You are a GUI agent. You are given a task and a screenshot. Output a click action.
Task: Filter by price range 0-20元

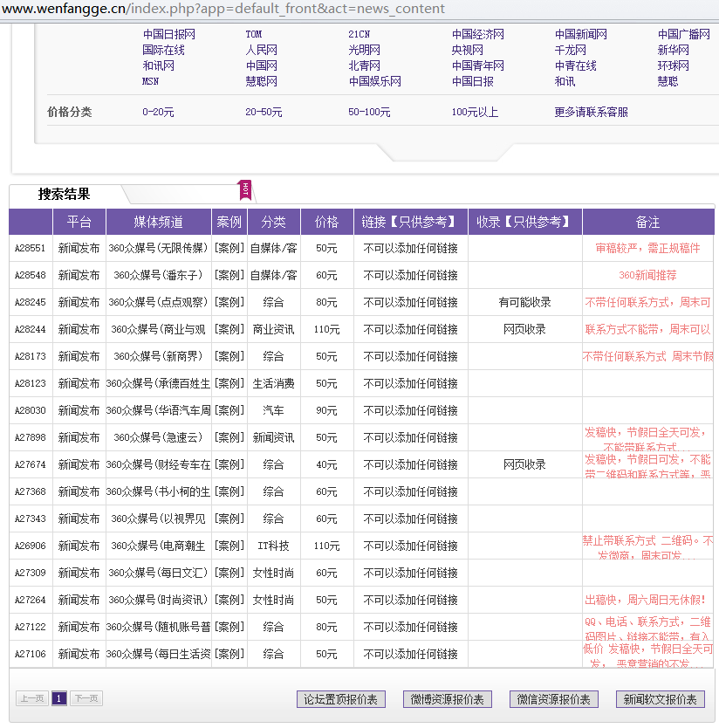pyautogui.click(x=158, y=113)
